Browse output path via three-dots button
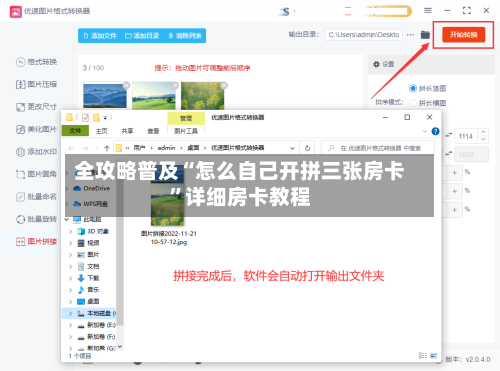The width and height of the screenshot is (500, 371). point(410,35)
